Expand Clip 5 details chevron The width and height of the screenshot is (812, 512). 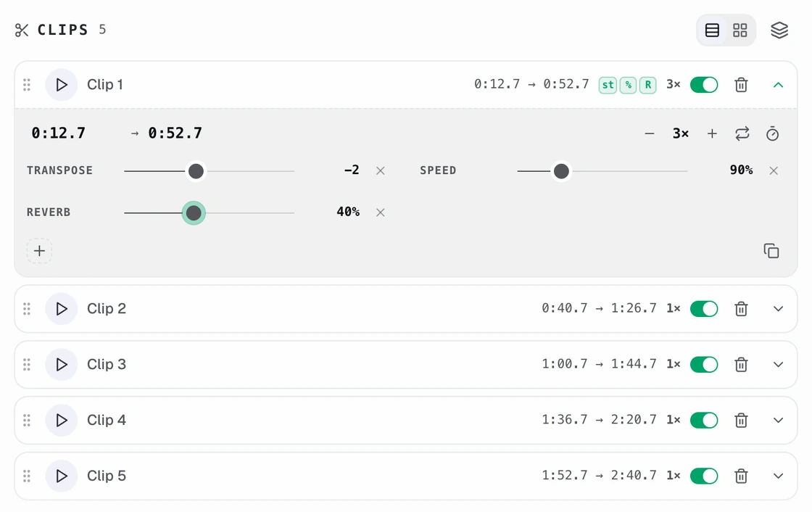(x=778, y=476)
